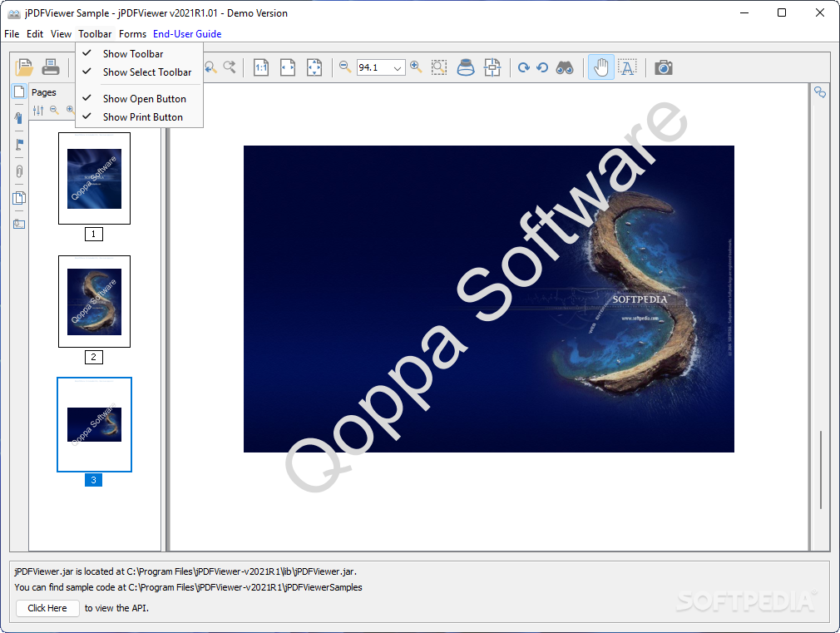Viewport: 840px width, 633px height.
Task: Open search with the binoculars icon
Action: tap(565, 67)
